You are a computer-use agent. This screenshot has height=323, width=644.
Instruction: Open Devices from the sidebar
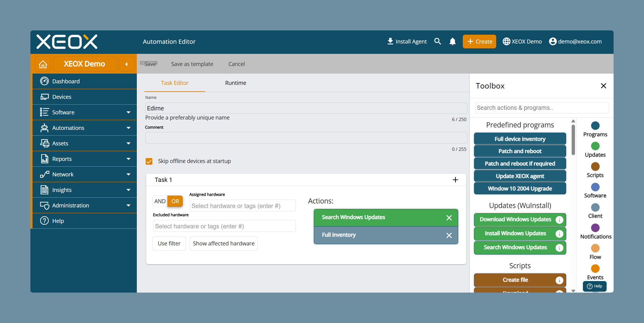(x=85, y=97)
